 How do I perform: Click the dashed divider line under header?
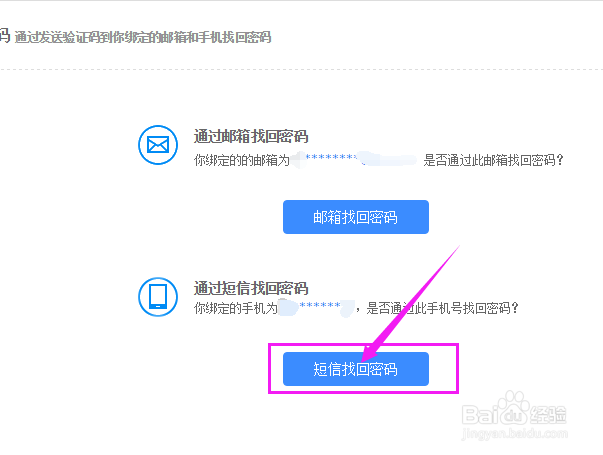(x=302, y=70)
